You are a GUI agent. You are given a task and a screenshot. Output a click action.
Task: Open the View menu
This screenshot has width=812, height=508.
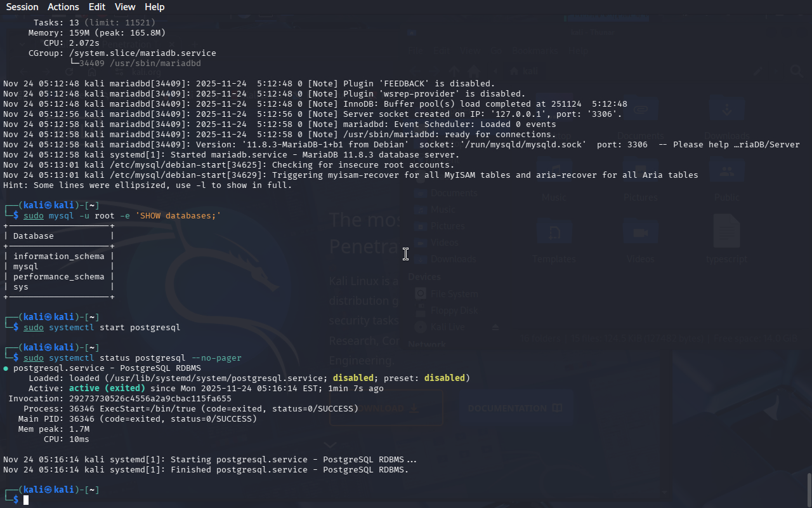tap(125, 7)
